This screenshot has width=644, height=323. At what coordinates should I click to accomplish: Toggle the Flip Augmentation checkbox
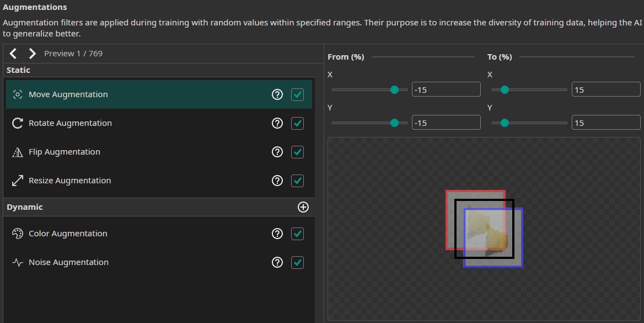click(297, 152)
